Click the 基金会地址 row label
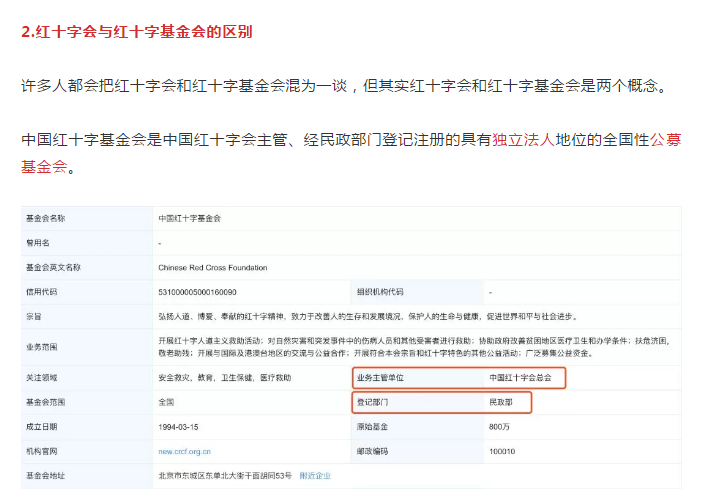 [45, 476]
